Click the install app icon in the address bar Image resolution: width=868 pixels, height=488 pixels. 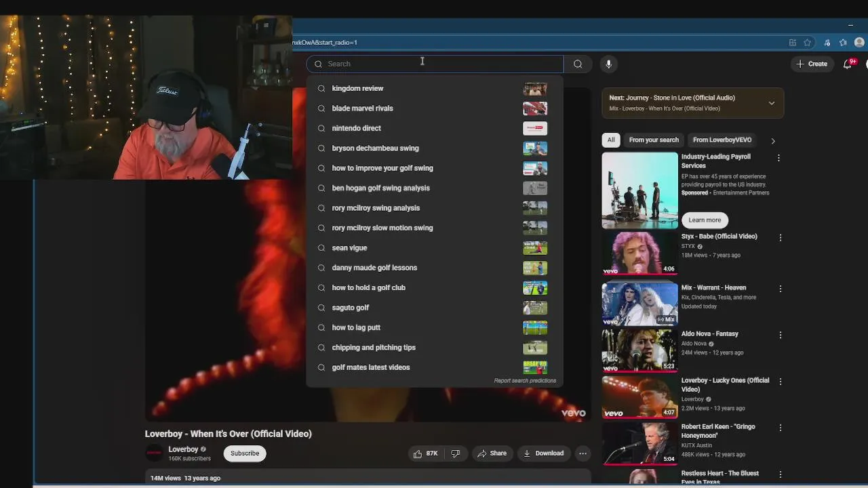tap(792, 42)
